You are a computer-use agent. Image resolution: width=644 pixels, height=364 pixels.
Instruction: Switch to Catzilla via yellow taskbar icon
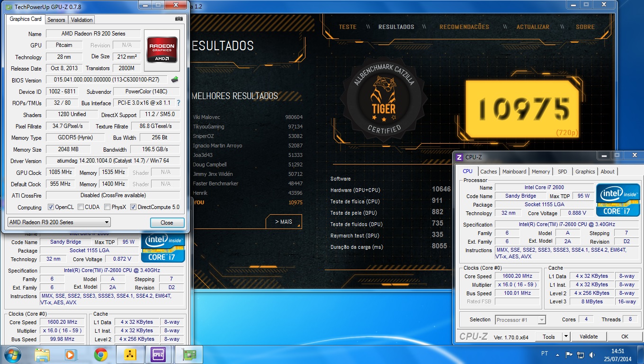[129, 354]
